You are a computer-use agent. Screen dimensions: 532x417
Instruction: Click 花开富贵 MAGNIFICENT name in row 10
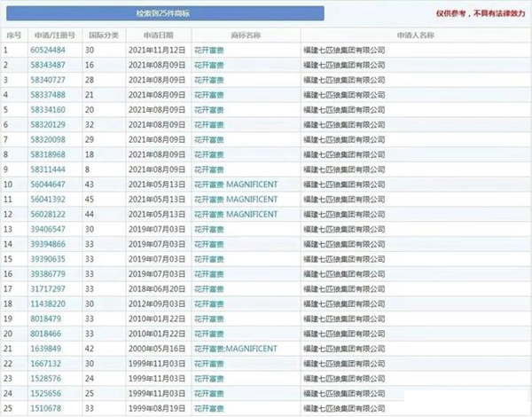coord(236,185)
